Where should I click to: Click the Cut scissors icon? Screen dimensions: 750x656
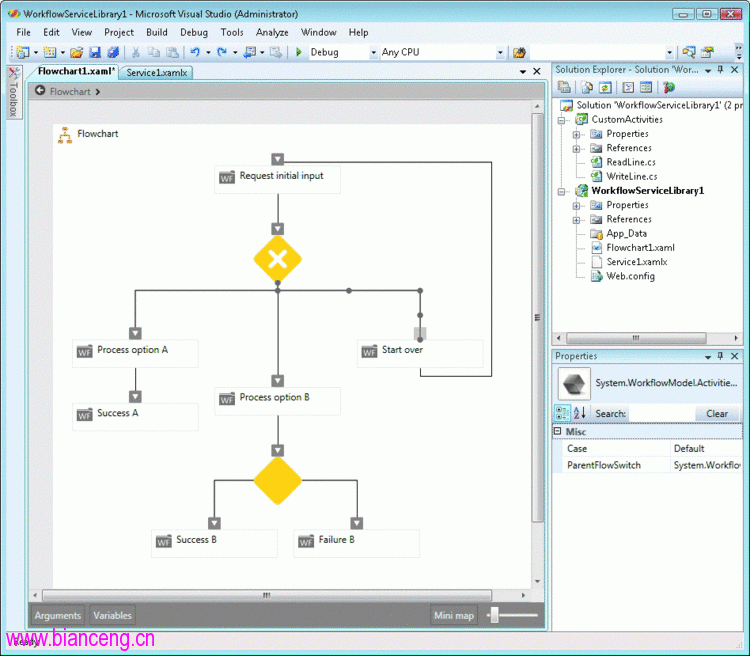[136, 52]
